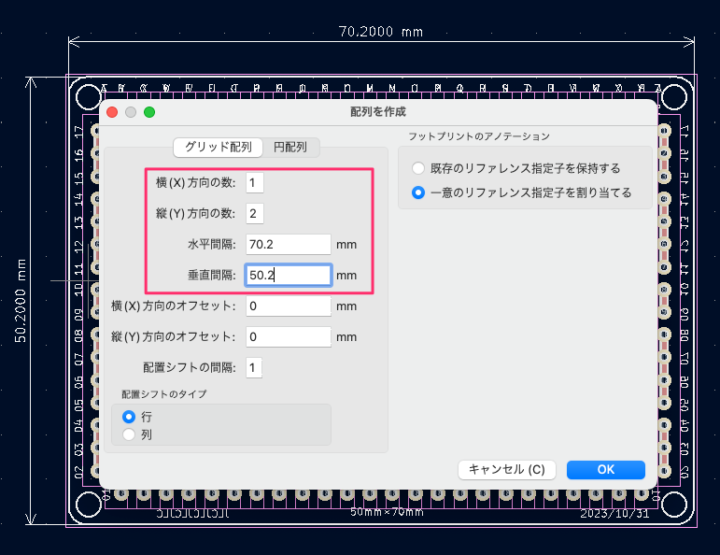Click the 配置シフトの間隔 input field
Screen dimensions: 720x555
coord(255,368)
